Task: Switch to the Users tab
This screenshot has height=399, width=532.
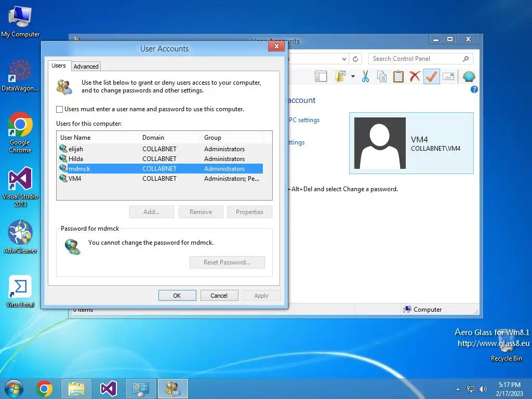Action: point(59,65)
